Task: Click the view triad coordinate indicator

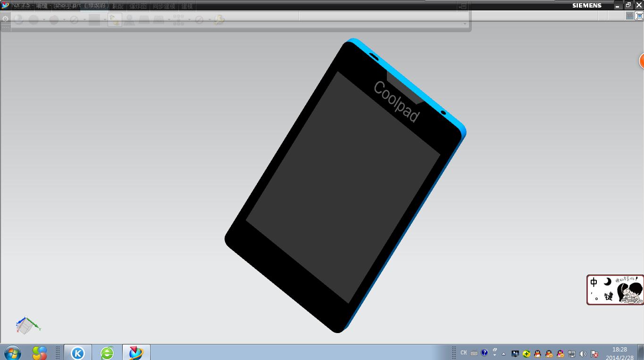Action: pyautogui.click(x=27, y=325)
